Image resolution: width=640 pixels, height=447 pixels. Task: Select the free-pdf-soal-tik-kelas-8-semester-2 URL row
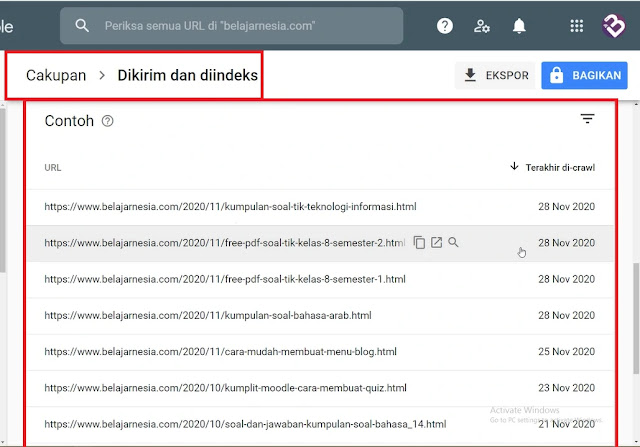pos(320,243)
